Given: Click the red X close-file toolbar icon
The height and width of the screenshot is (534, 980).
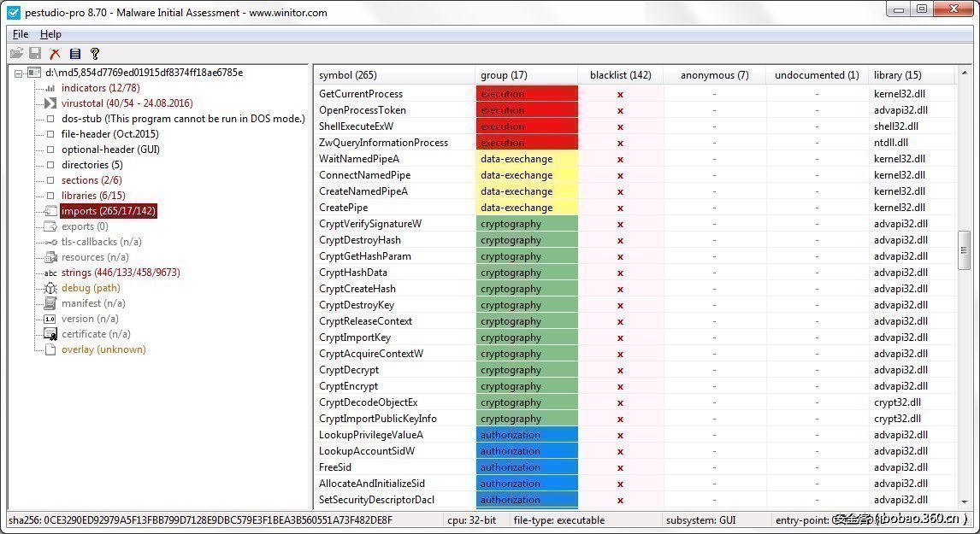Looking at the screenshot, I should (55, 53).
